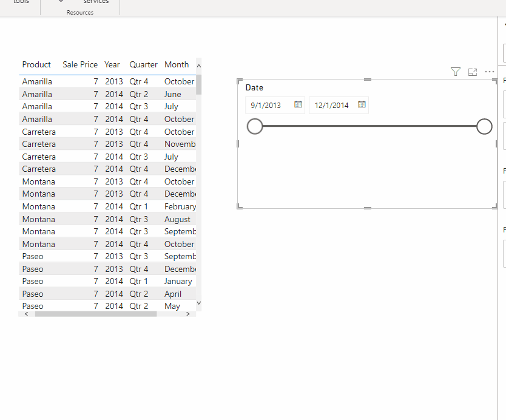This screenshot has height=420, width=506.
Task: Click the Resources ribbon group label
Action: tap(80, 13)
